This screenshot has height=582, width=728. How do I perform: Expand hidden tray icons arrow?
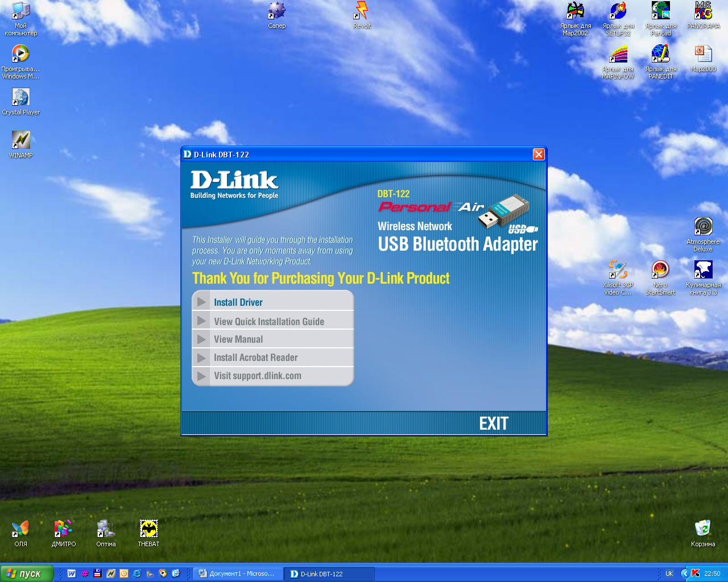685,573
